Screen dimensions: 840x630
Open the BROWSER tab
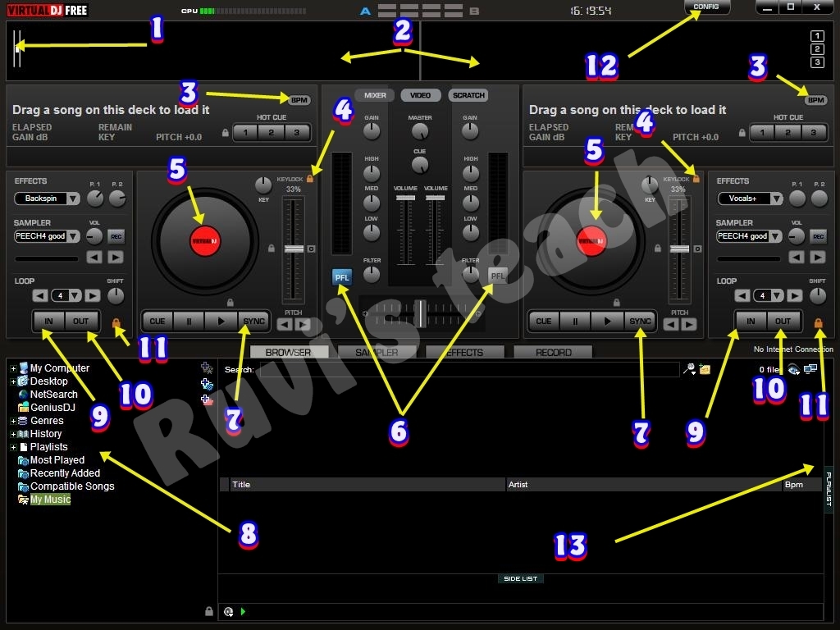pos(289,352)
